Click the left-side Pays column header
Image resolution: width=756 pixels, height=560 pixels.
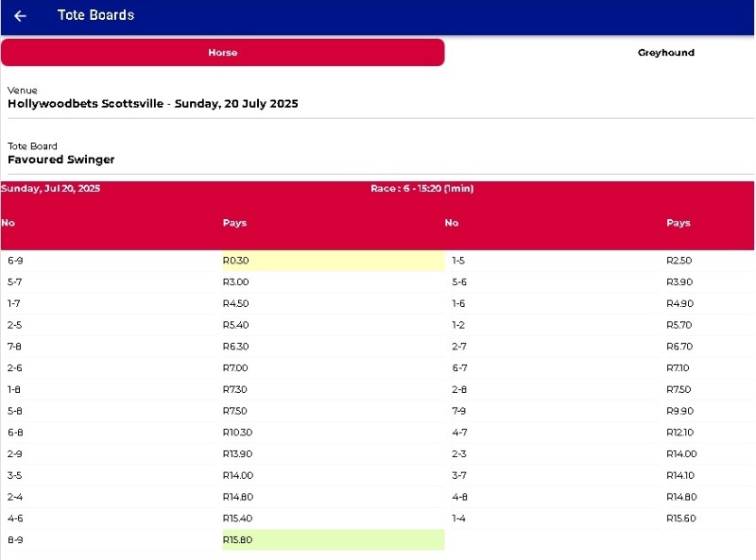(x=234, y=223)
